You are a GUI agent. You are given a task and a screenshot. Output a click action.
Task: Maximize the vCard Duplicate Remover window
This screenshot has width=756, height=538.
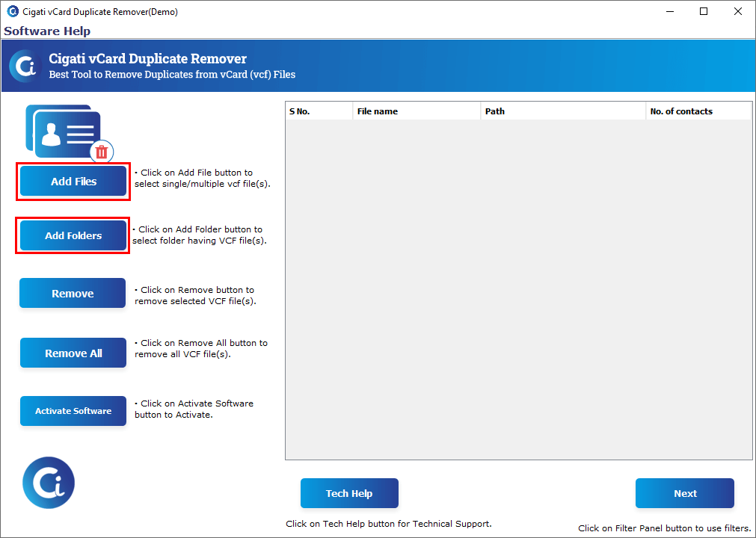tap(704, 11)
